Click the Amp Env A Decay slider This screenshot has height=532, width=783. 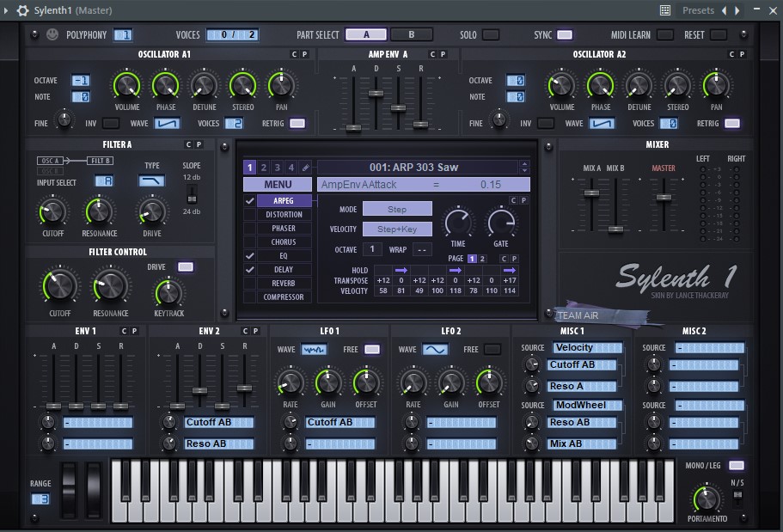tap(376, 94)
